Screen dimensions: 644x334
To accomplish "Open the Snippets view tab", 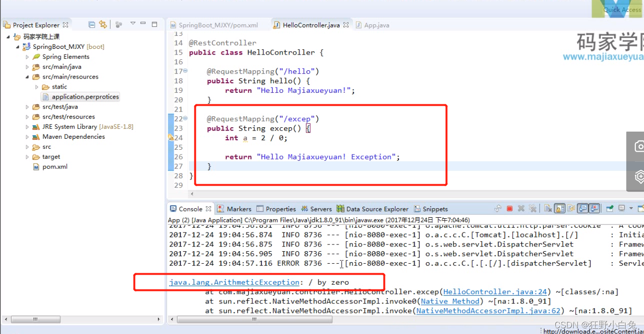I will point(431,209).
